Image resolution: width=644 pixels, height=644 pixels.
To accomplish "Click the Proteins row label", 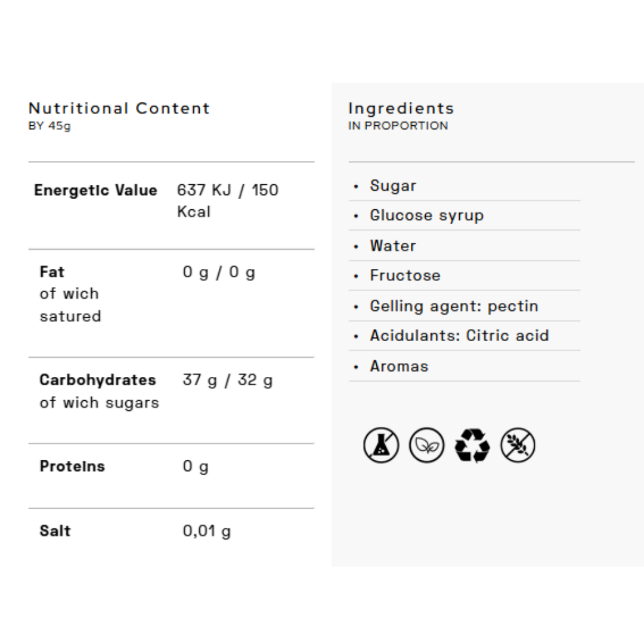I will click(72, 466).
